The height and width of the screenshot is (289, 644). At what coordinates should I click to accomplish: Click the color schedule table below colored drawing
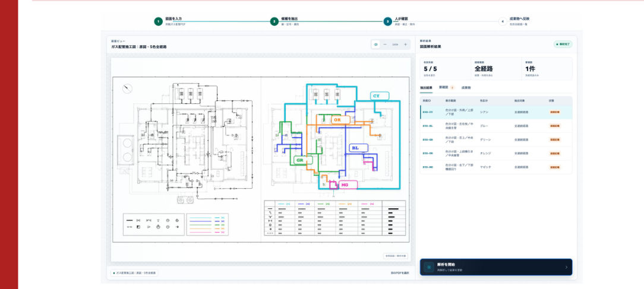pos(334,218)
